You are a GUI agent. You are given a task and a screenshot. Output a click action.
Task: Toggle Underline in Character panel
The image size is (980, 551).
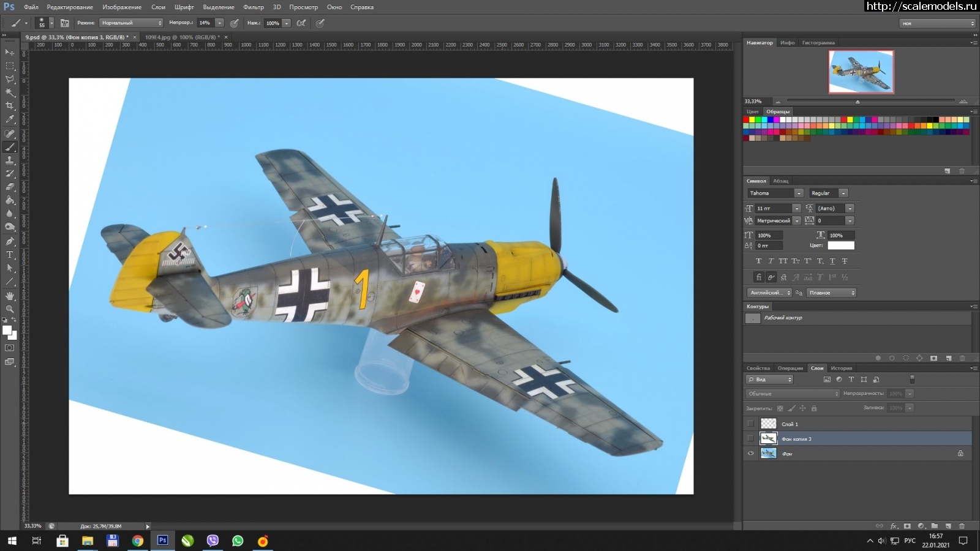click(832, 261)
